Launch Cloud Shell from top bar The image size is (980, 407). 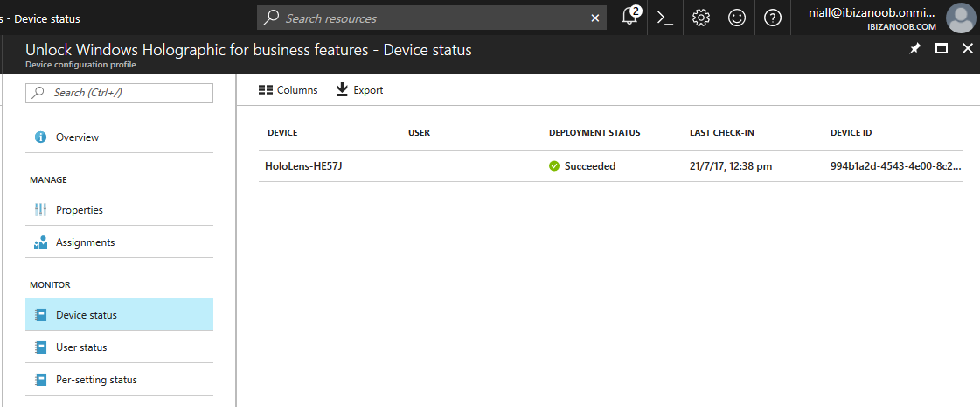(665, 18)
